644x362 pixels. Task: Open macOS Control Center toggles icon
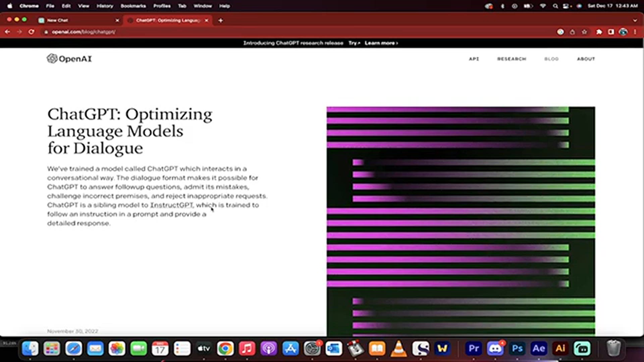[x=566, y=6]
